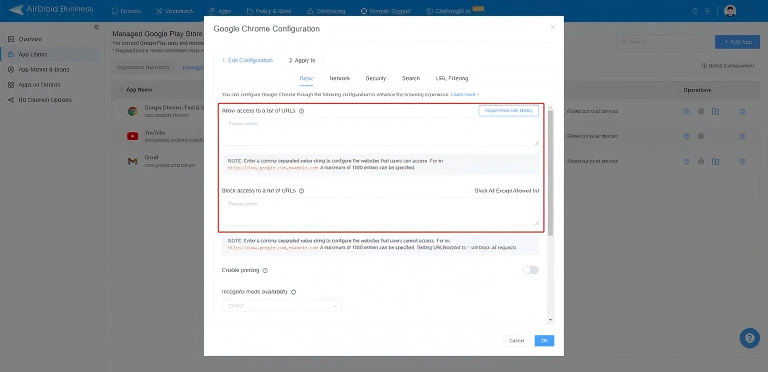Click help icon beside Allow access to URLs

[x=301, y=111]
